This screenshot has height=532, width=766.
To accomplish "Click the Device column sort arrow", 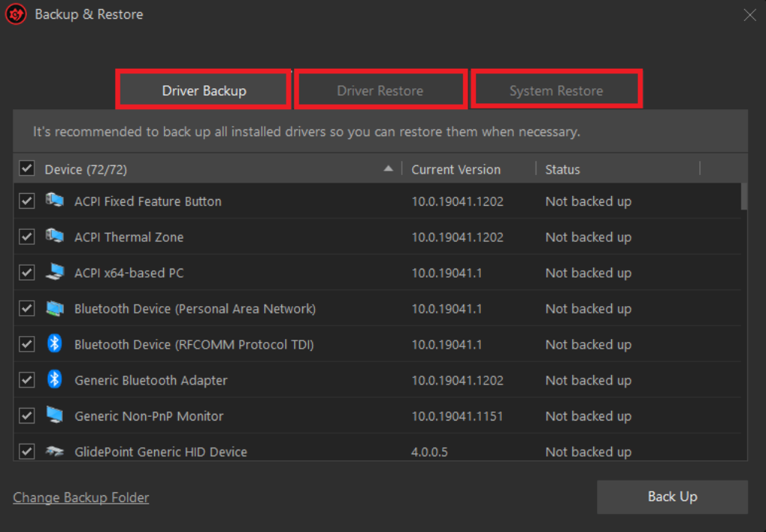I will pyautogui.click(x=388, y=168).
